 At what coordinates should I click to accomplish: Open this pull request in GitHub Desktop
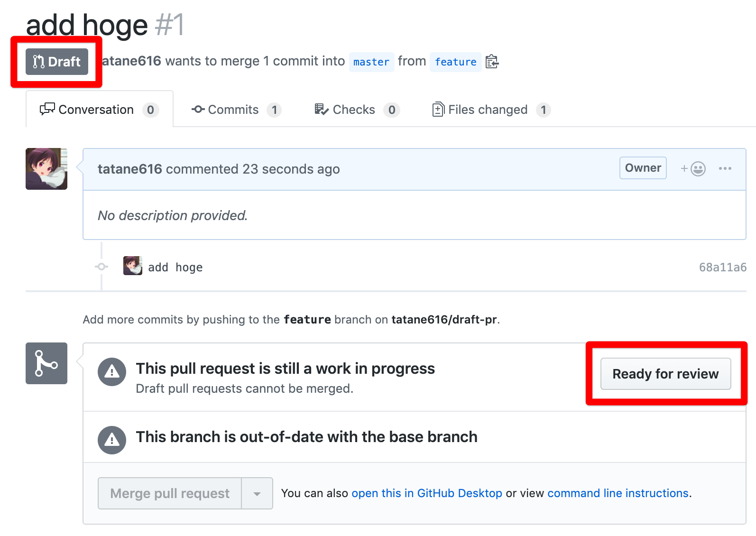[x=427, y=493]
